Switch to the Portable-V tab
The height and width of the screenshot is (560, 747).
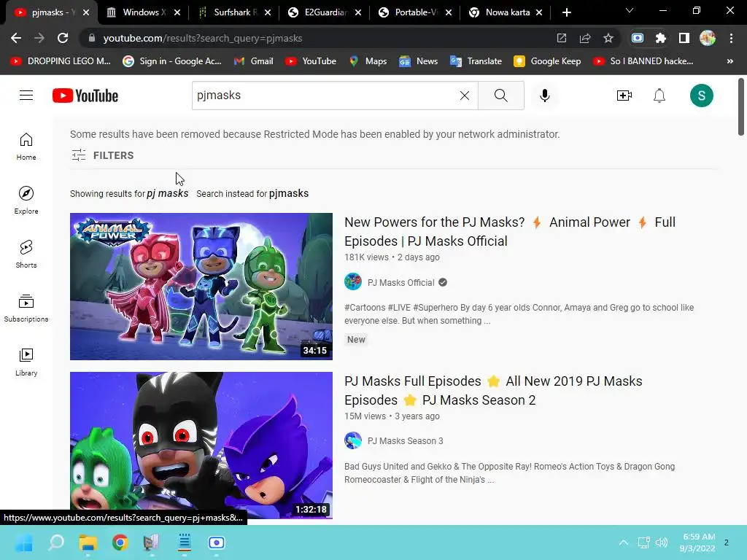click(414, 12)
